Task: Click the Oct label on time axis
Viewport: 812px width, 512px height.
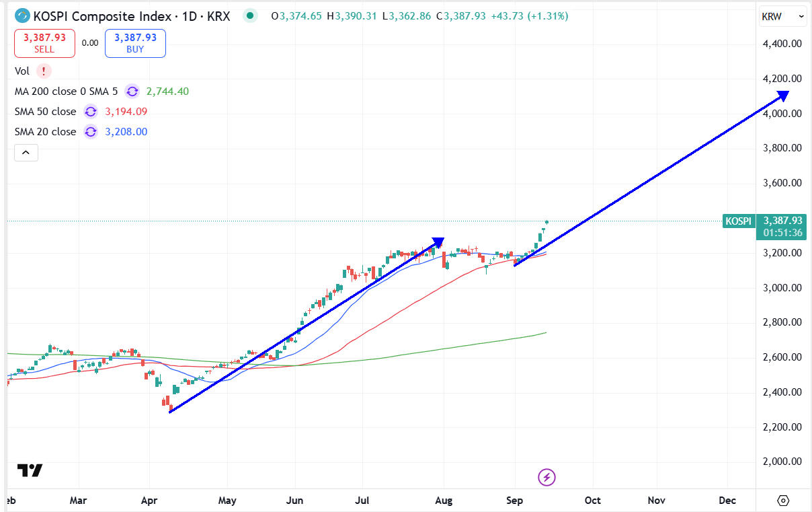Action: (x=593, y=501)
